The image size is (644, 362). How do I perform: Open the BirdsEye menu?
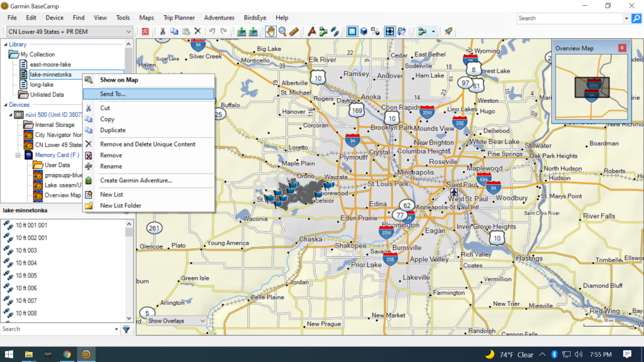pos(255,18)
